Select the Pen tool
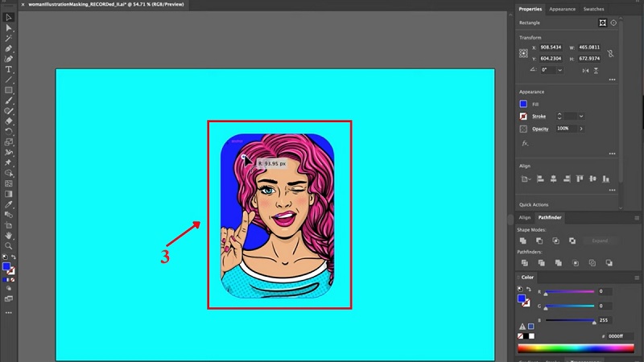644x362 pixels. coord(9,48)
